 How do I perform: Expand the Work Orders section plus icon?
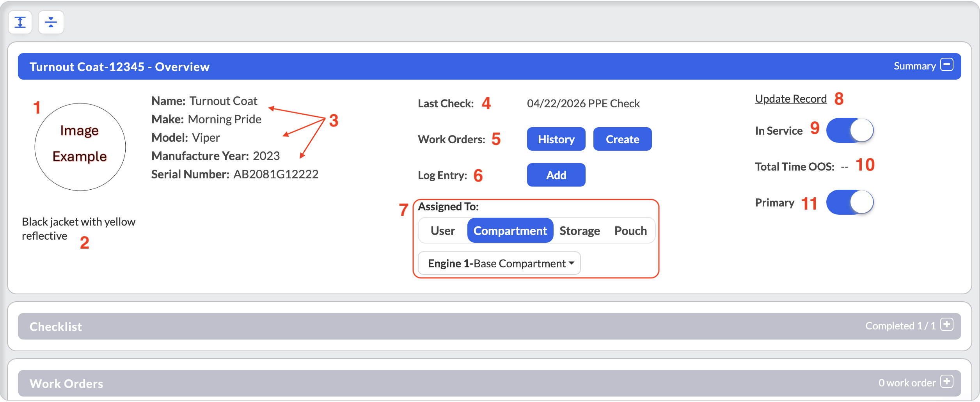pyautogui.click(x=947, y=382)
